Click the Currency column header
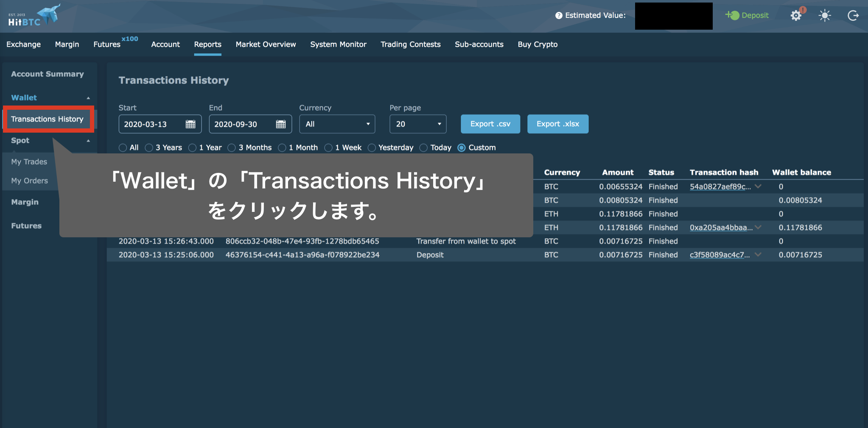 tap(562, 172)
